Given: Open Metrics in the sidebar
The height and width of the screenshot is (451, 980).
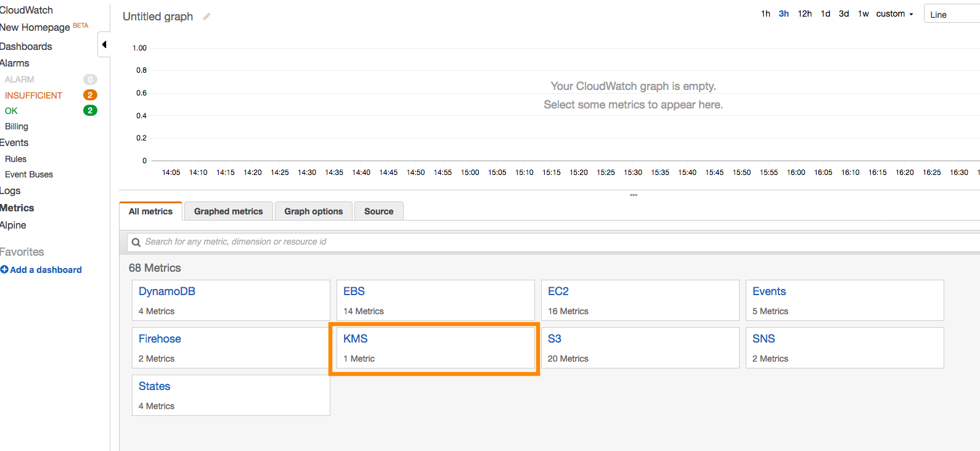Looking at the screenshot, I should pos(17,208).
